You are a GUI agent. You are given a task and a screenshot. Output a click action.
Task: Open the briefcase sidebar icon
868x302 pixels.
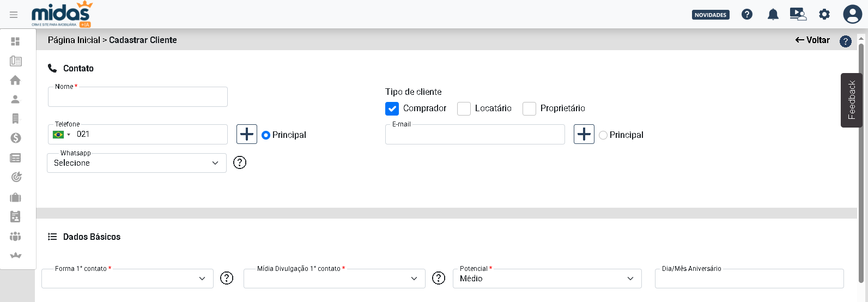pos(16,197)
